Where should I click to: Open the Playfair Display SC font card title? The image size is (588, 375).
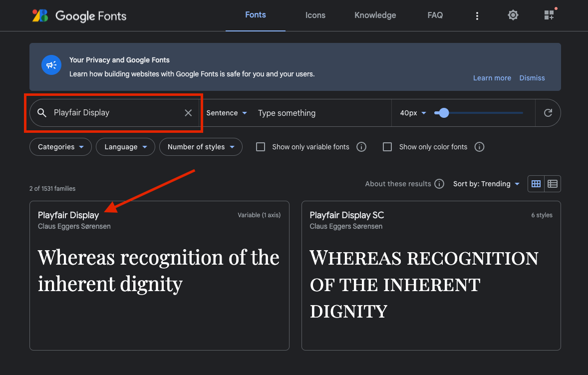click(x=347, y=215)
